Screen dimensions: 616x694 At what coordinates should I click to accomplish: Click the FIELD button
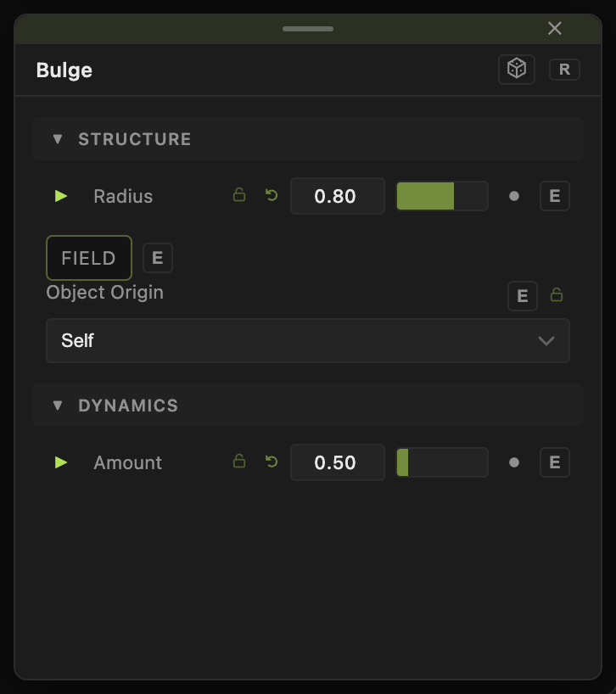(x=89, y=258)
